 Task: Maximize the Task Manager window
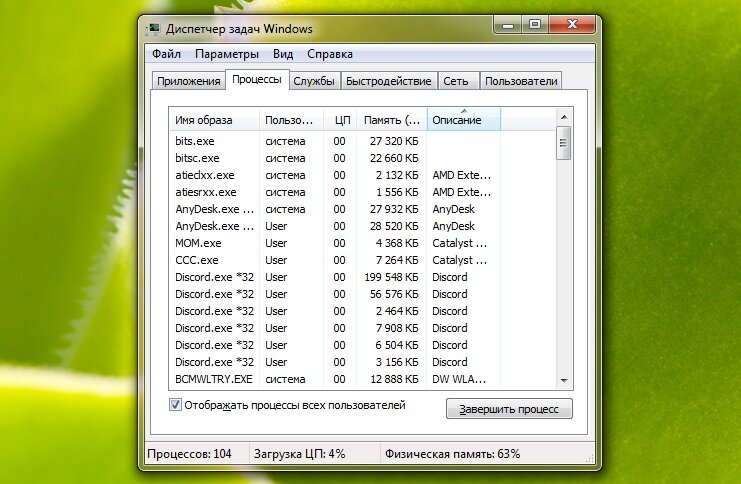click(535, 25)
